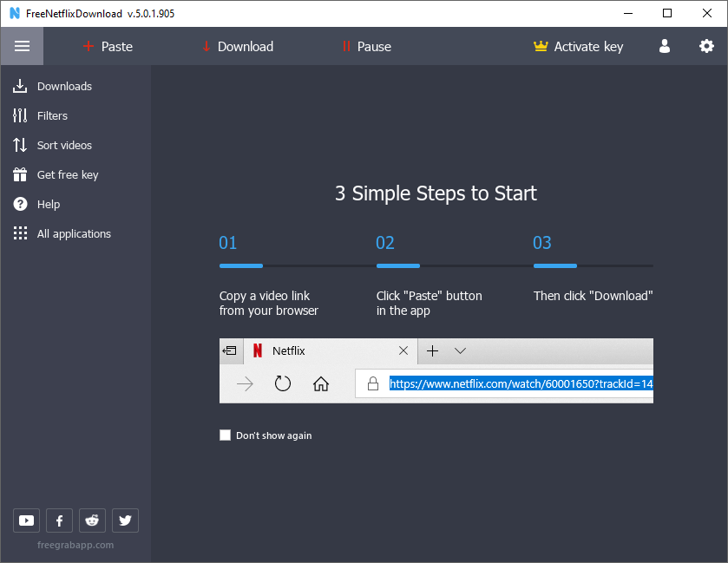The image size is (728, 563).
Task: Minimize the FreeNetflixDownload window
Action: point(628,13)
